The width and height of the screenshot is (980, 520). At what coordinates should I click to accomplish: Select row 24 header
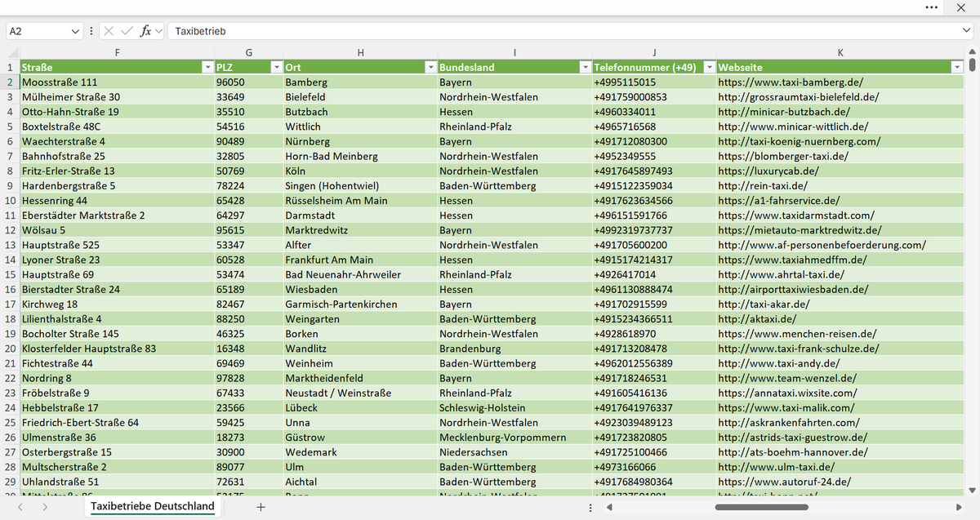point(10,407)
